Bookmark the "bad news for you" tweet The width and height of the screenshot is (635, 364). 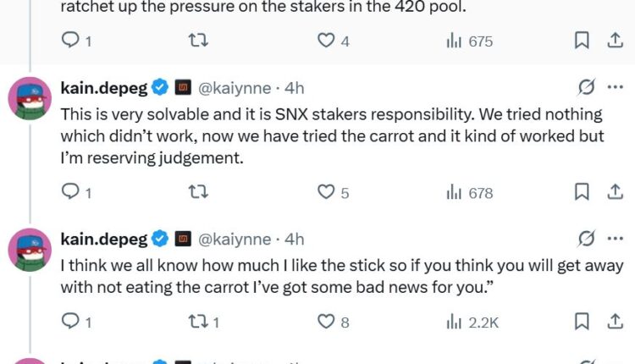coord(582,321)
